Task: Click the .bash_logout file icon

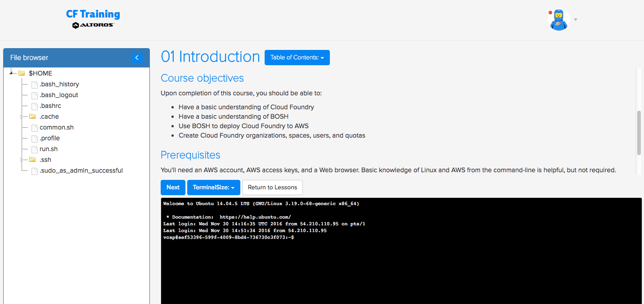Action: point(35,95)
